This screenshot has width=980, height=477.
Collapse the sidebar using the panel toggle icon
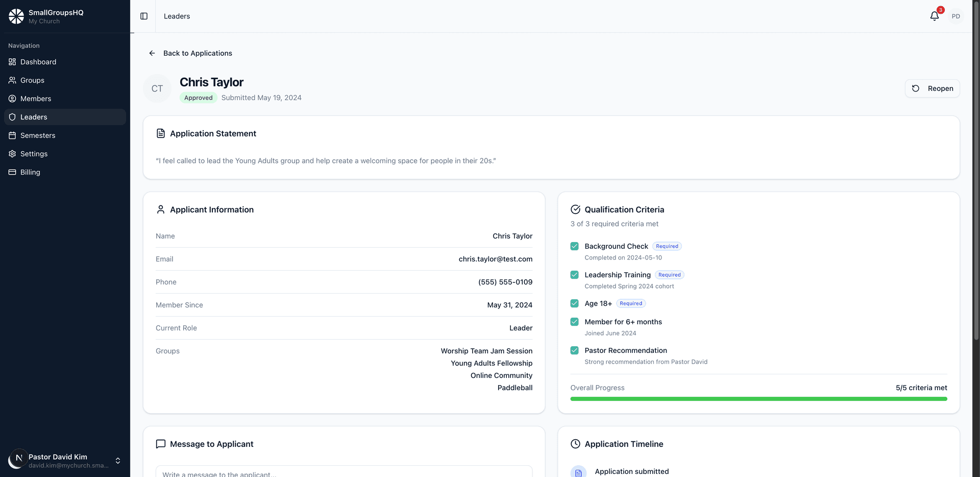[143, 16]
